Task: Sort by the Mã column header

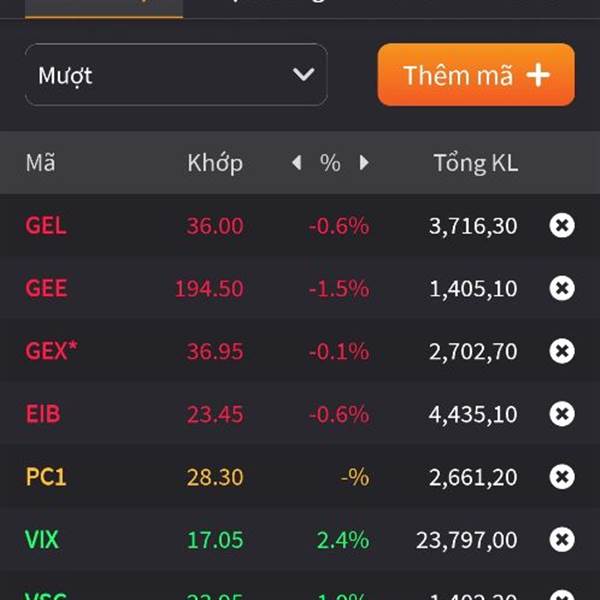Action: [x=41, y=163]
